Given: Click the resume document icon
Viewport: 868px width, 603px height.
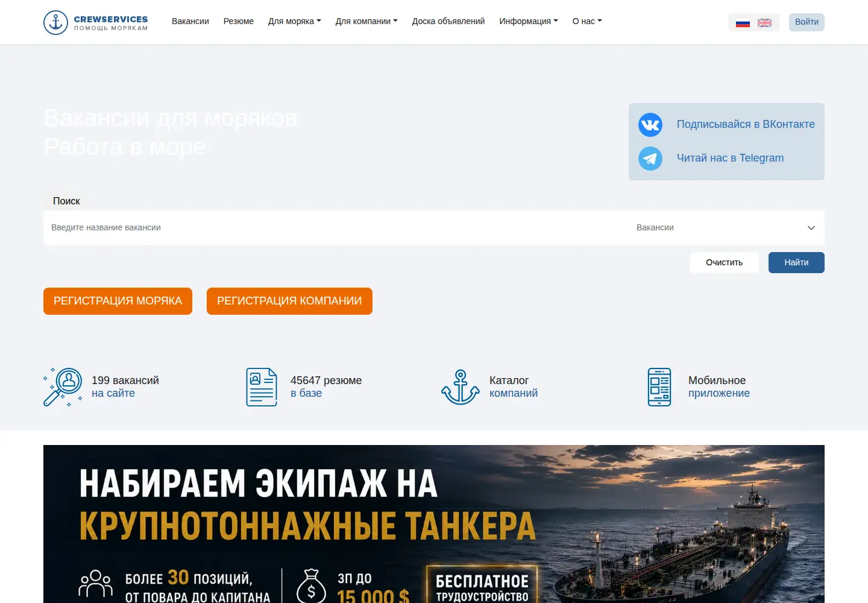Looking at the screenshot, I should coord(262,387).
